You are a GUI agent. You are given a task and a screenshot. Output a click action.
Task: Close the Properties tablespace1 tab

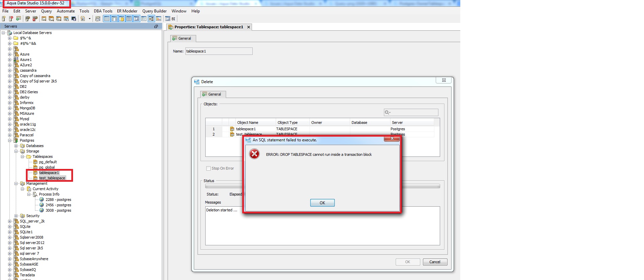point(249,27)
